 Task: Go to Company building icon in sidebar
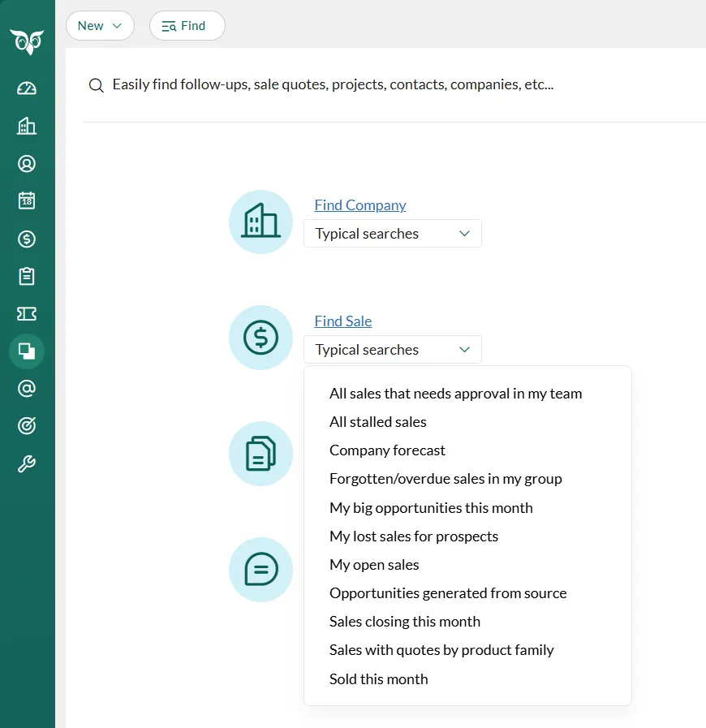coord(27,126)
